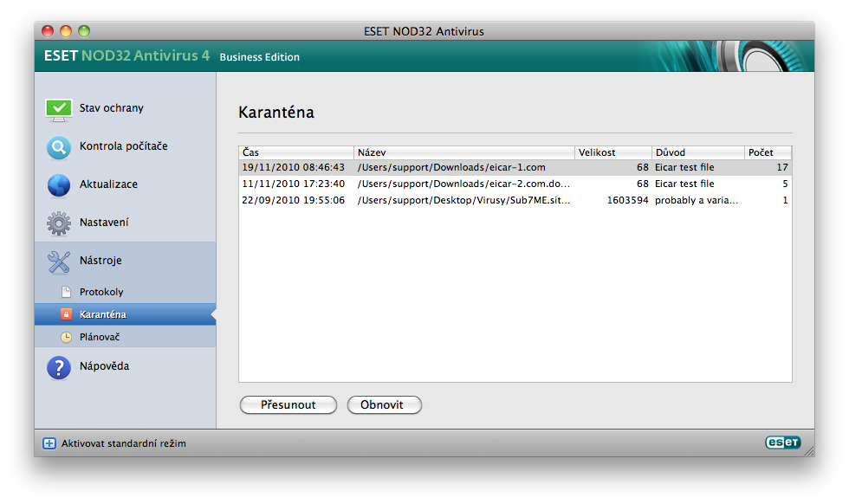Select row with eicar-1.com file
The width and height of the screenshot is (849, 504).
[515, 167]
